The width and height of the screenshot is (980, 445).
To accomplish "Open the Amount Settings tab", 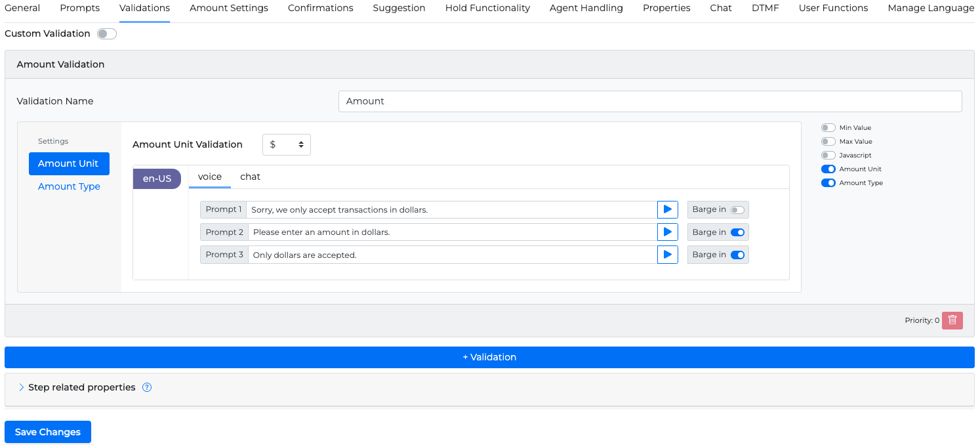I will [x=229, y=8].
